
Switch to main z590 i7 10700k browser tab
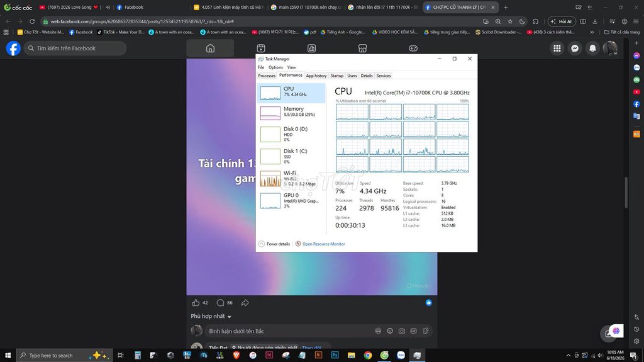pos(306,8)
